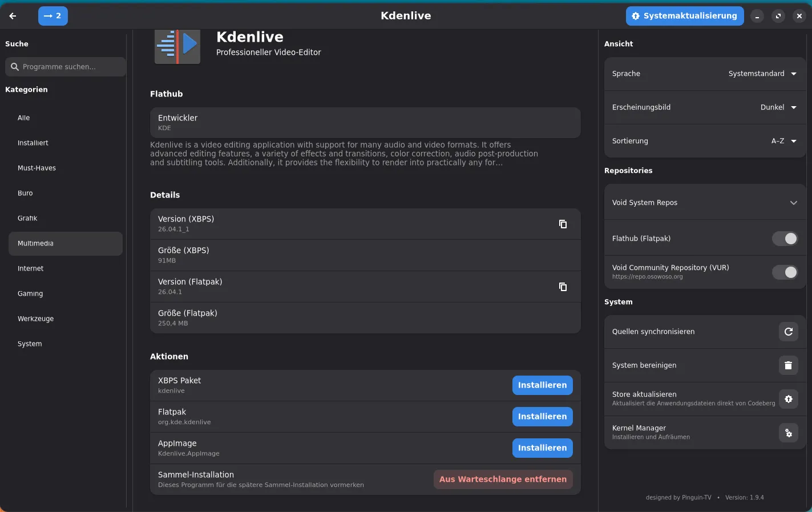Viewport: 812px width, 512px height.
Task: Close the store window
Action: [799, 17]
